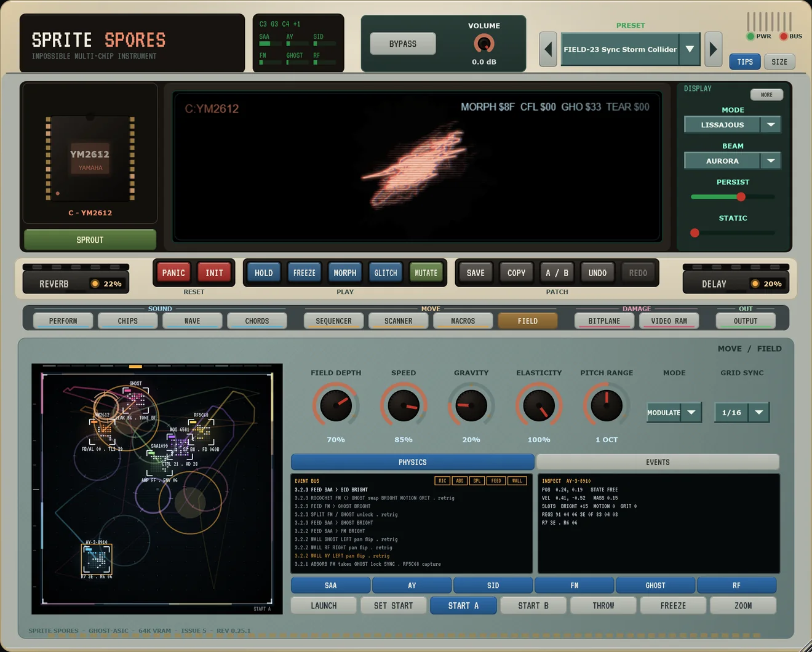Expand display options with MORE
This screenshot has height=652, width=812.
[x=766, y=95]
